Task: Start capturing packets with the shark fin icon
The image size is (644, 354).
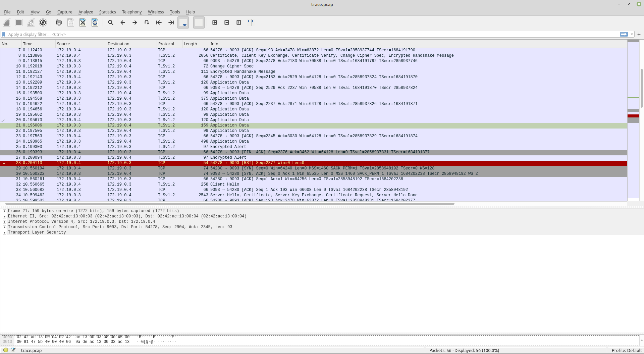Action: [7, 22]
